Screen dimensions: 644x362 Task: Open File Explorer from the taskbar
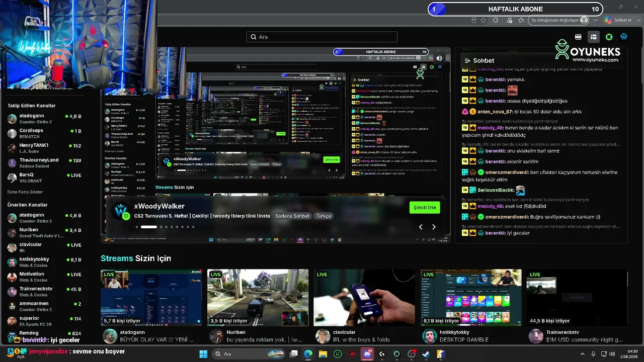point(323,354)
